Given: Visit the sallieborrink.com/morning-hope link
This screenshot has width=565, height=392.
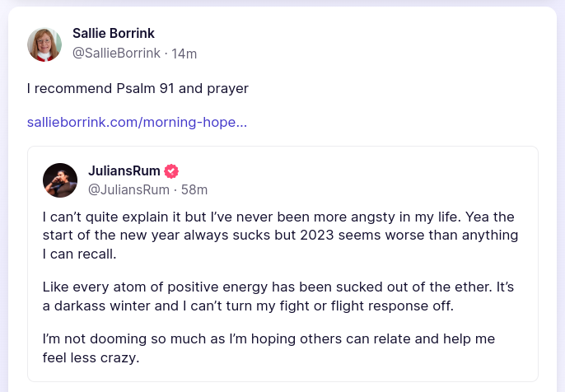Looking at the screenshot, I should click(x=137, y=122).
